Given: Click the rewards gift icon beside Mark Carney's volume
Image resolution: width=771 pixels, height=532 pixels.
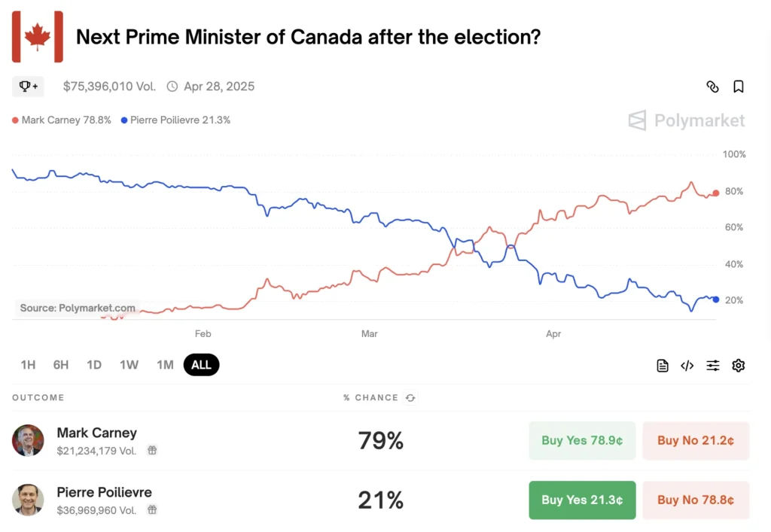Looking at the screenshot, I should click(151, 449).
